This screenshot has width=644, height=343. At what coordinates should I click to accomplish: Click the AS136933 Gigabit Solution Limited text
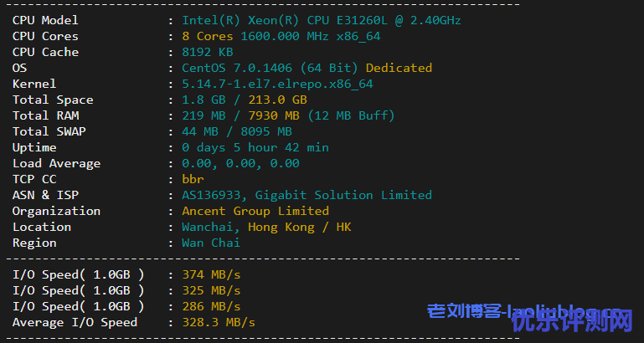(x=307, y=195)
